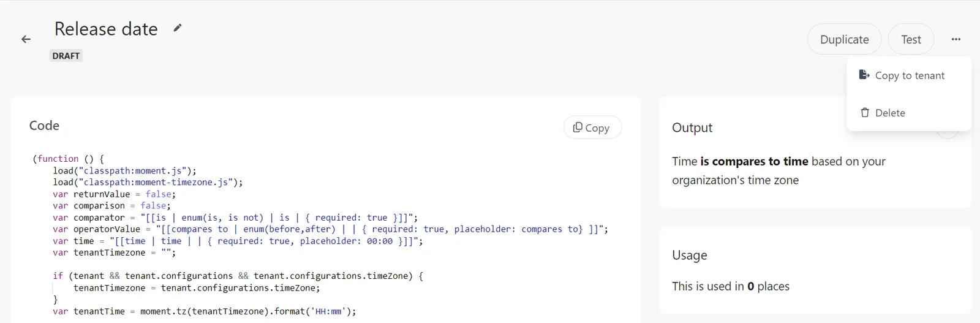This screenshot has height=323, width=980.
Task: Click the 'var tenantTimezone = ""' code line
Action: click(114, 253)
